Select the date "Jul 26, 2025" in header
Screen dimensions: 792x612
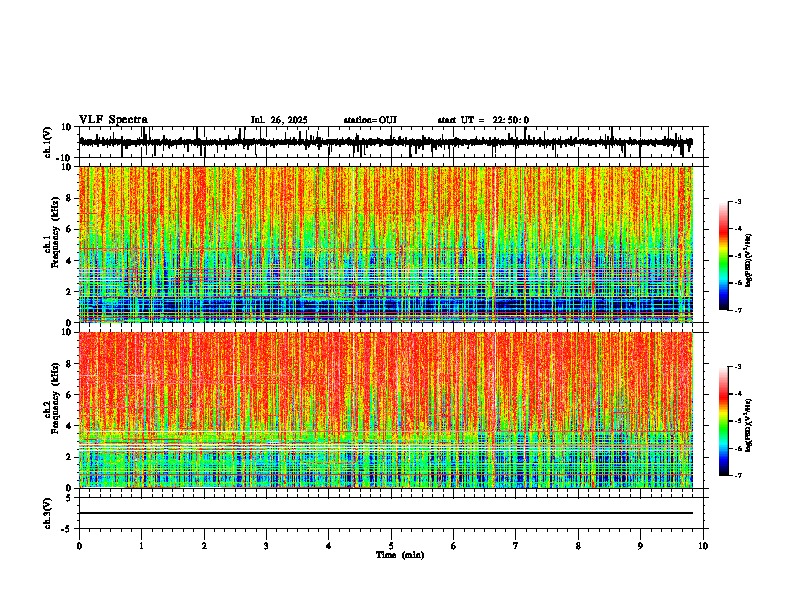pos(279,120)
